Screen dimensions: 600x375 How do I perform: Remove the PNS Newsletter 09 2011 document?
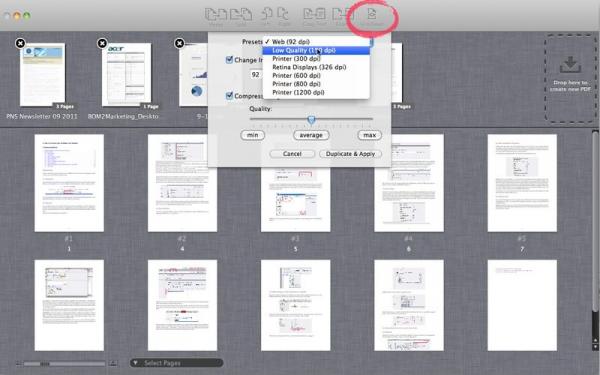point(20,43)
